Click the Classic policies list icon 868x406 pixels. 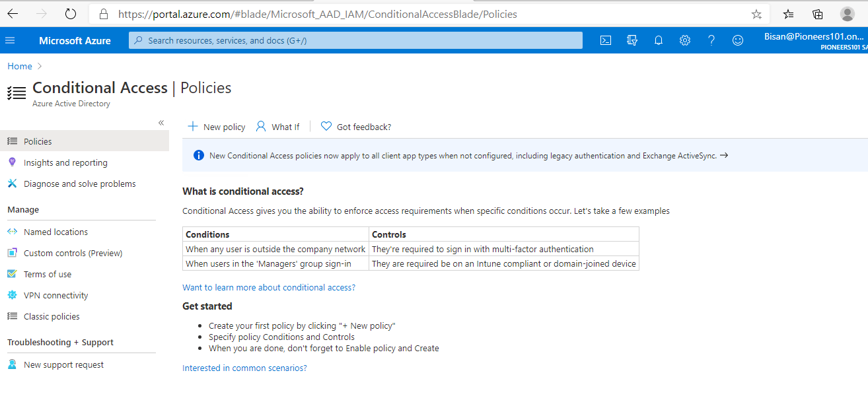12,316
